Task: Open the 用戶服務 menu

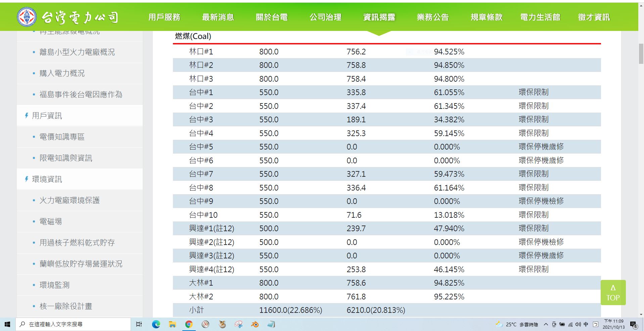Action: [x=165, y=17]
